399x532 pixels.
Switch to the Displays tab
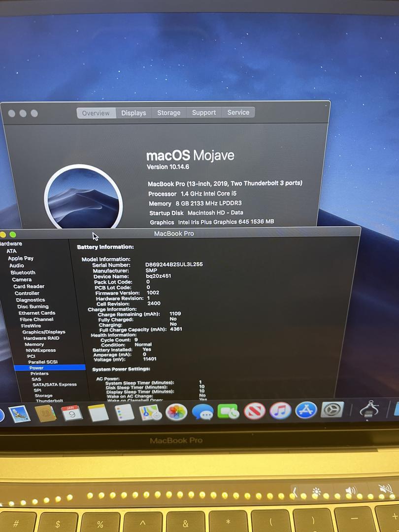pos(133,113)
